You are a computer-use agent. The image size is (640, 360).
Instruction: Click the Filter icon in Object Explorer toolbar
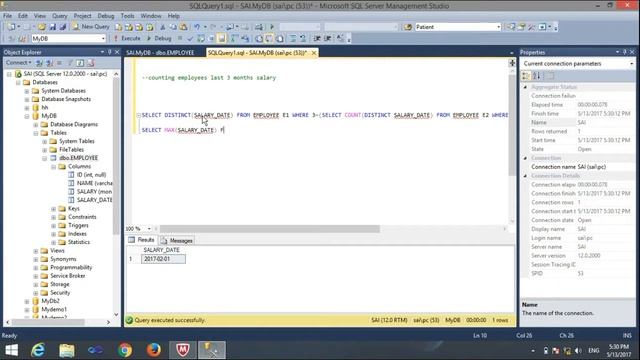click(70, 63)
